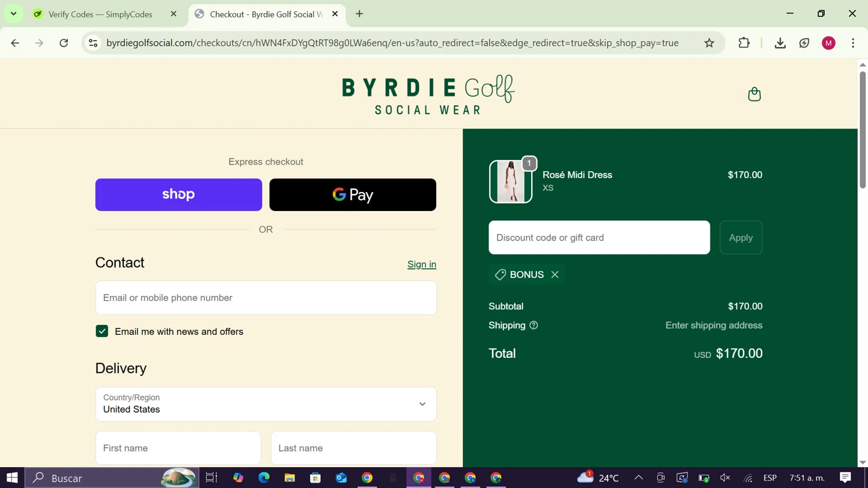Click the shipping info question mark icon
This screenshot has height=488, width=868.
534,326
